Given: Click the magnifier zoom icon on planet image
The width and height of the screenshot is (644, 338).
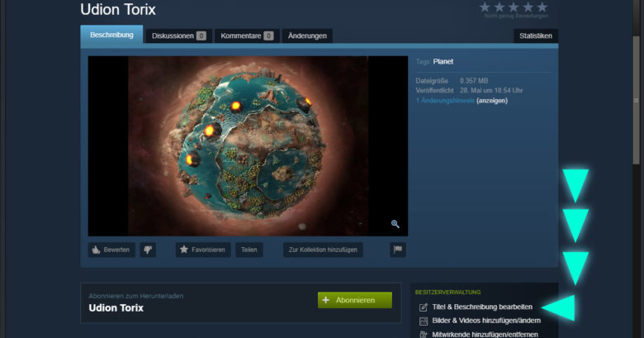Looking at the screenshot, I should coord(395,224).
